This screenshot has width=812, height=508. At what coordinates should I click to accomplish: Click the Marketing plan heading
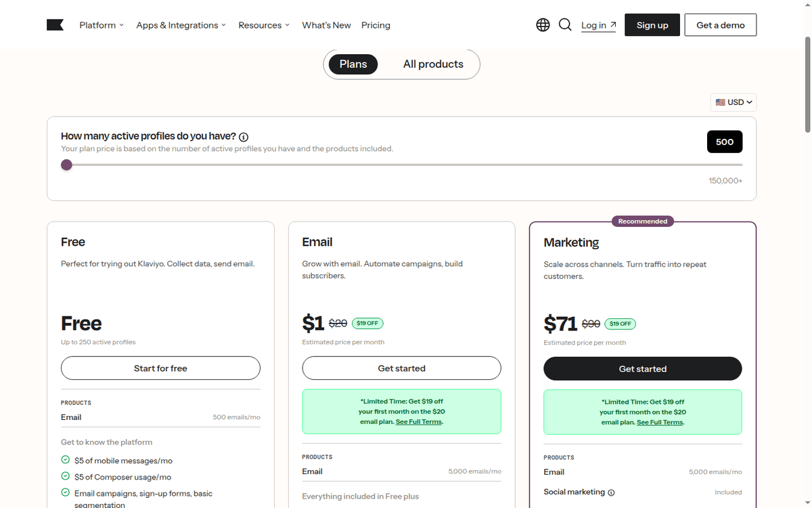pos(571,242)
